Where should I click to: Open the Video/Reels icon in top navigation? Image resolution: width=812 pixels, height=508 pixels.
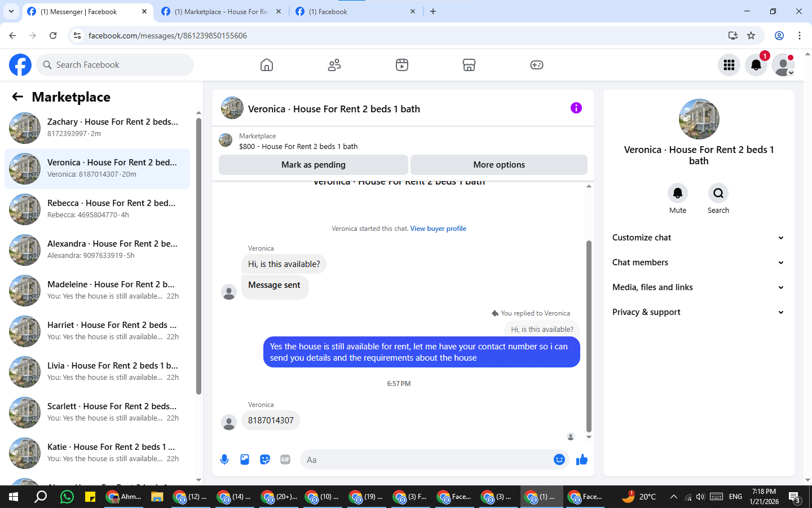tap(402, 65)
